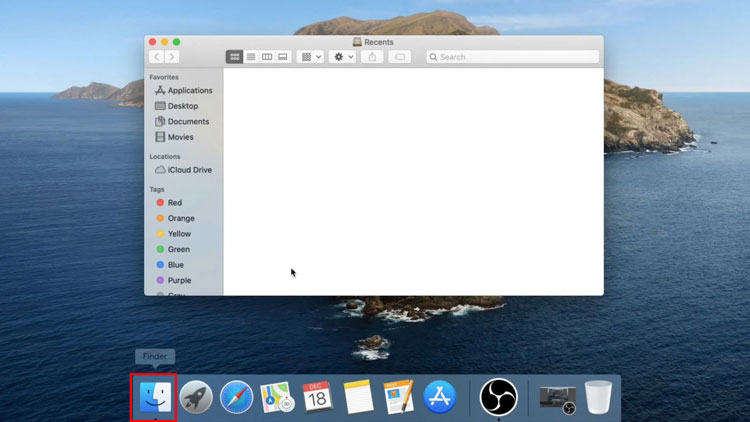Switch to column view
Image resolution: width=750 pixels, height=422 pixels.
[267, 57]
